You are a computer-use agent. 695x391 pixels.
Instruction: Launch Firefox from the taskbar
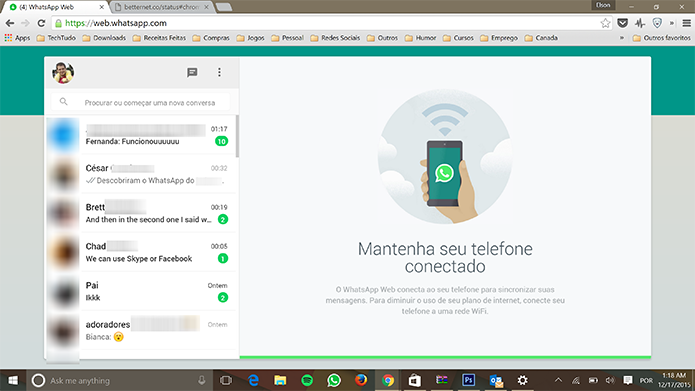[x=361, y=380]
